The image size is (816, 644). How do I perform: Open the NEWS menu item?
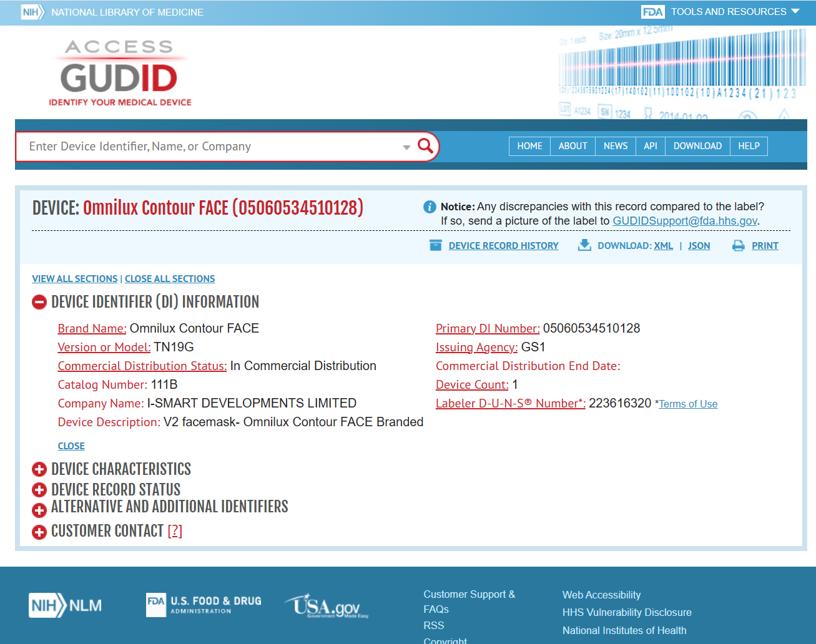(616, 146)
